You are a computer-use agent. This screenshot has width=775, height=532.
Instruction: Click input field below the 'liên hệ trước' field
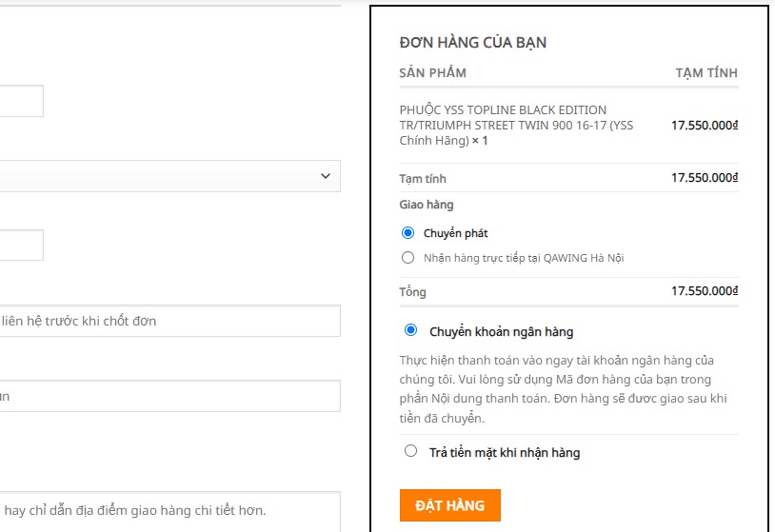pos(169,396)
